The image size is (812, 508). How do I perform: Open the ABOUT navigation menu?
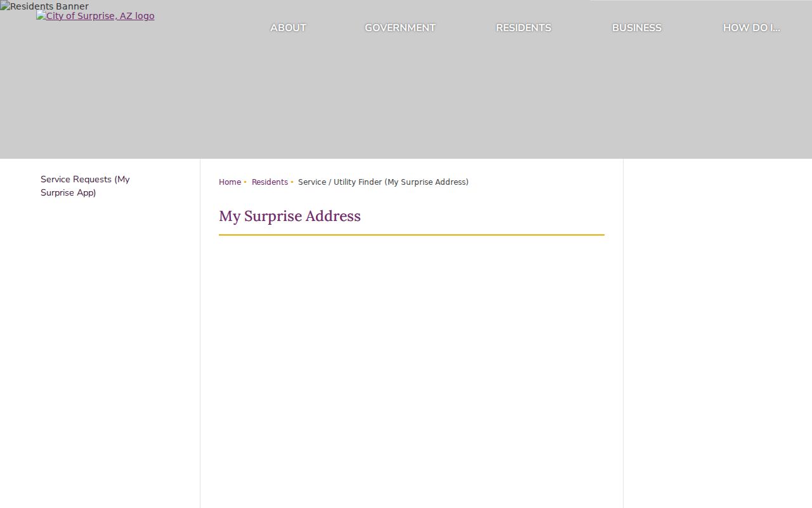pos(288,28)
